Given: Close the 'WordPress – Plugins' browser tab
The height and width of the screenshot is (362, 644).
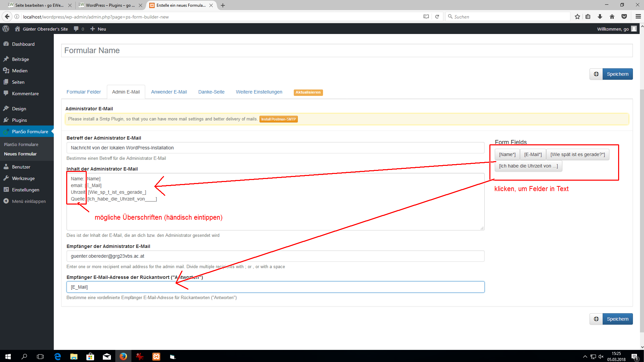Looking at the screenshot, I should (140, 5).
